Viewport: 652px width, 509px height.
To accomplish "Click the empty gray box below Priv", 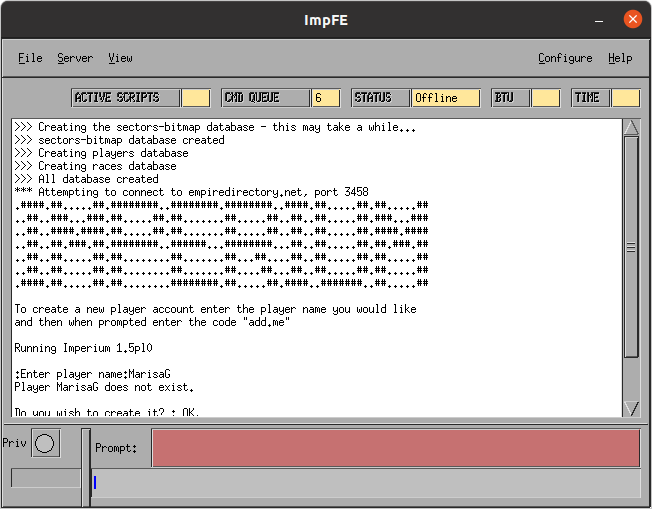I will (x=46, y=478).
